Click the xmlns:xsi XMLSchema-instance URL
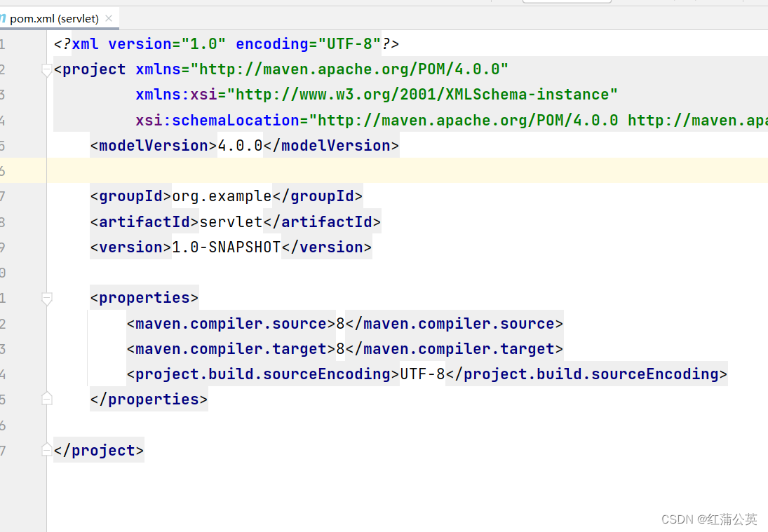The height and width of the screenshot is (532, 768). (422, 95)
